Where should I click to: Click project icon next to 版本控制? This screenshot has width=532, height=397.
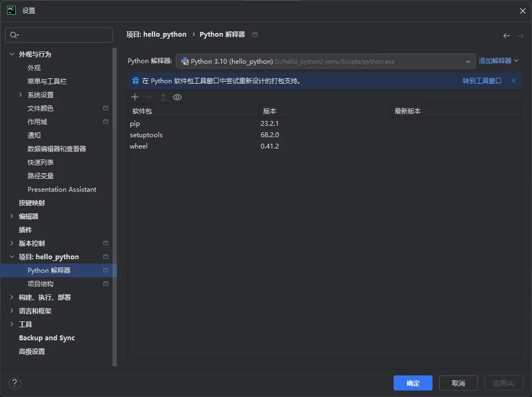[x=105, y=243]
